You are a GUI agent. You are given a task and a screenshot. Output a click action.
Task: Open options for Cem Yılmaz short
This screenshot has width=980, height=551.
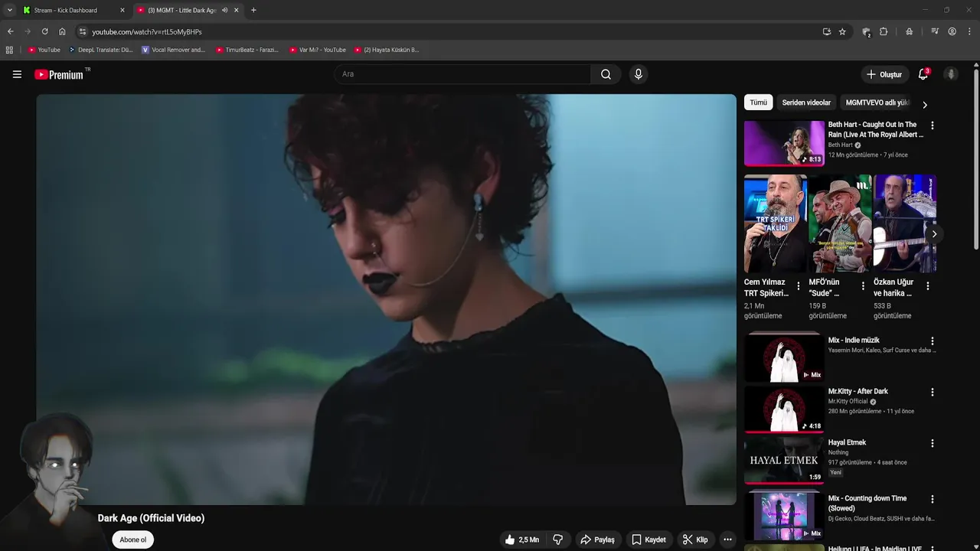pos(799,286)
